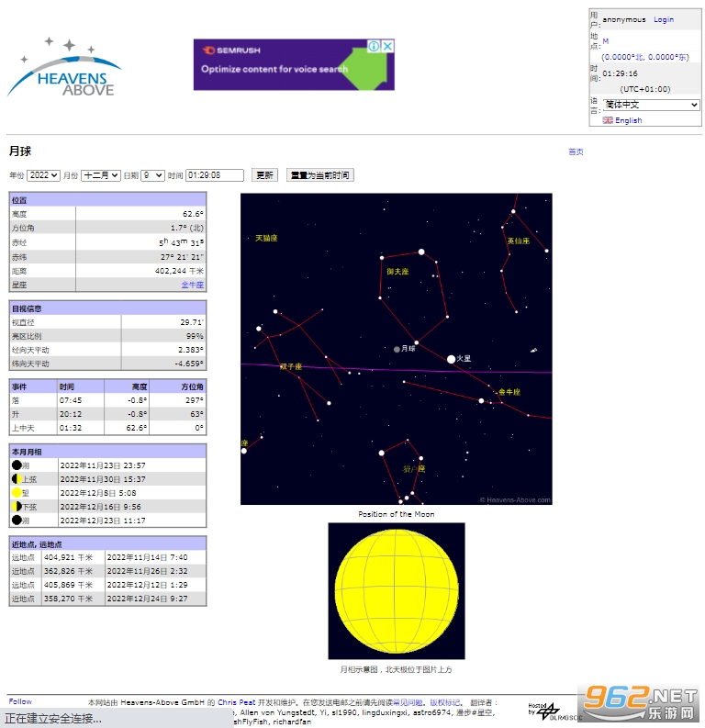Click the last quarter (下弦) moon icon
This screenshot has height=728, width=705.
17,507
